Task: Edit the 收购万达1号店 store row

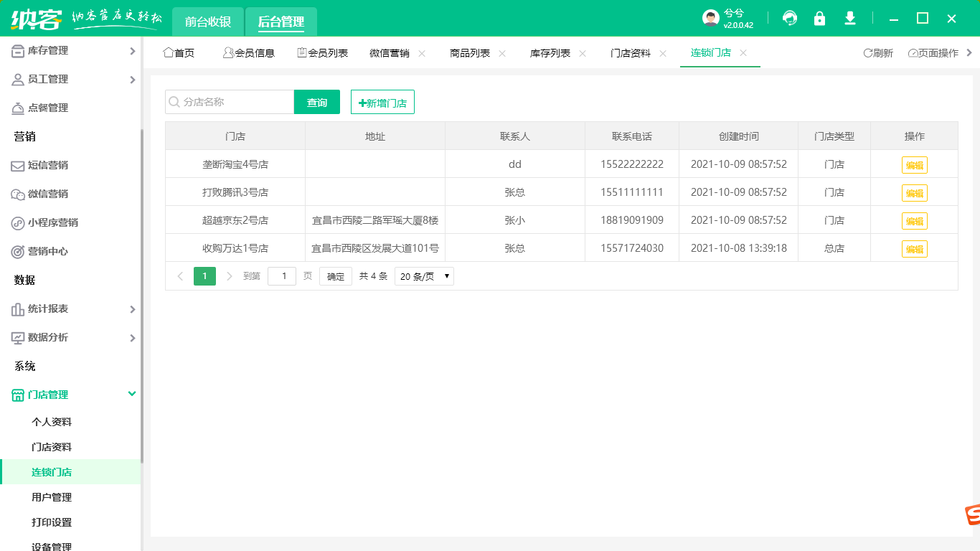Action: (x=914, y=249)
